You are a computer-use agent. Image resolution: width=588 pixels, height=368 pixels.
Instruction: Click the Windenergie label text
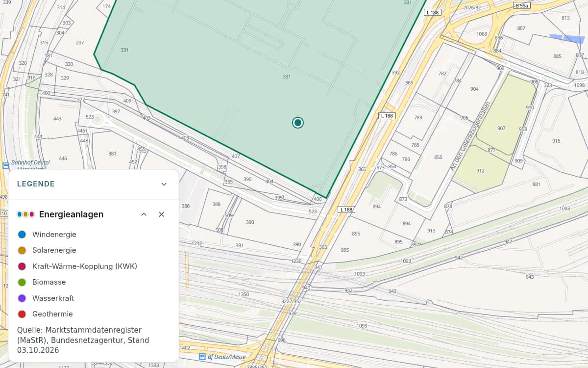click(x=54, y=235)
